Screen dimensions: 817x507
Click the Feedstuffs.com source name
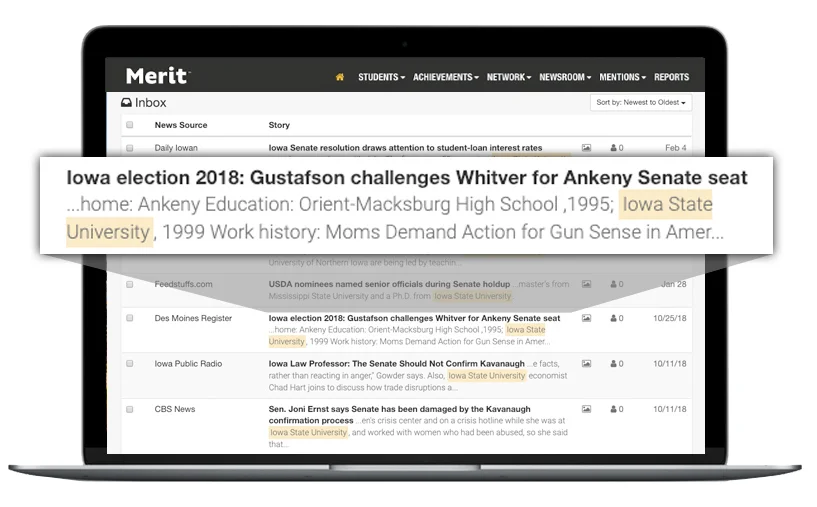tap(183, 284)
